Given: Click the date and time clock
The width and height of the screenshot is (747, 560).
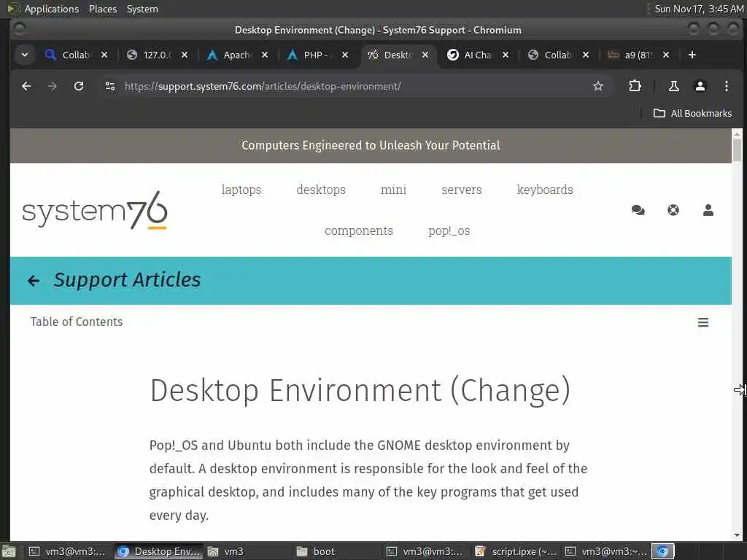Looking at the screenshot, I should [699, 9].
